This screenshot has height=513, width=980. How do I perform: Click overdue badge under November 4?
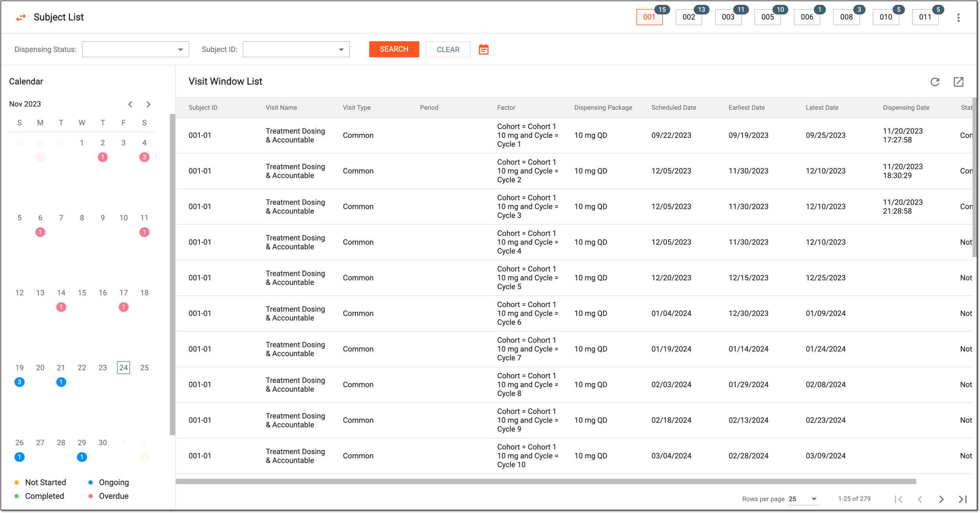point(144,157)
